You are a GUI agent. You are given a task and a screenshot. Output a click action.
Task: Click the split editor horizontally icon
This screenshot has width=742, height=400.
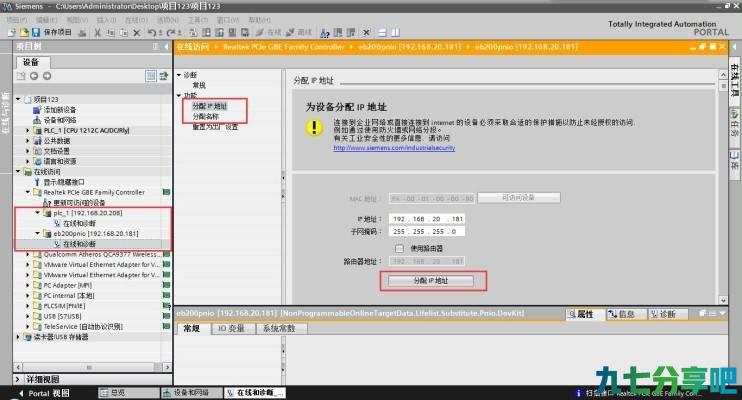(x=382, y=33)
